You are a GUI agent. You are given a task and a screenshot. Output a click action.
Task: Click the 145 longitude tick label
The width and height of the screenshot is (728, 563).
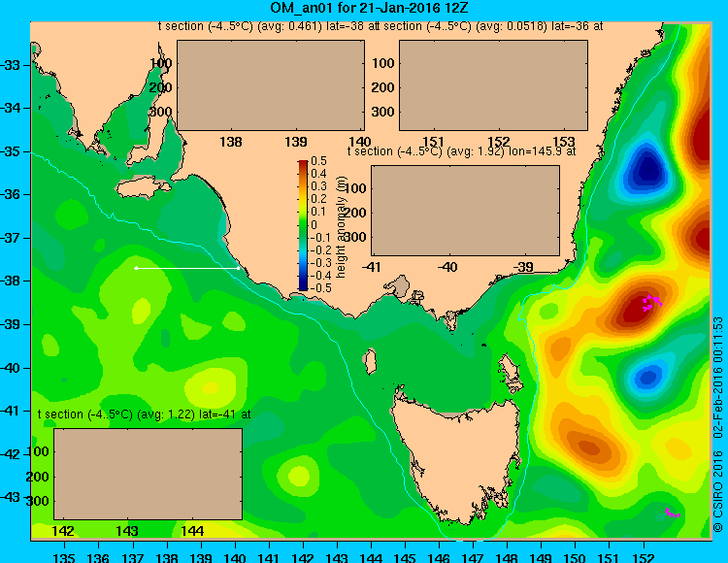405,558
